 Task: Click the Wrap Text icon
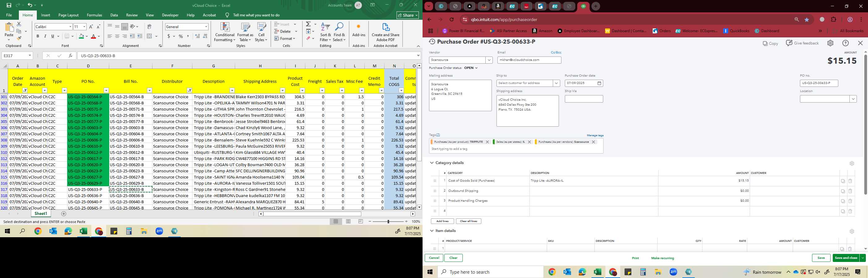point(149,27)
